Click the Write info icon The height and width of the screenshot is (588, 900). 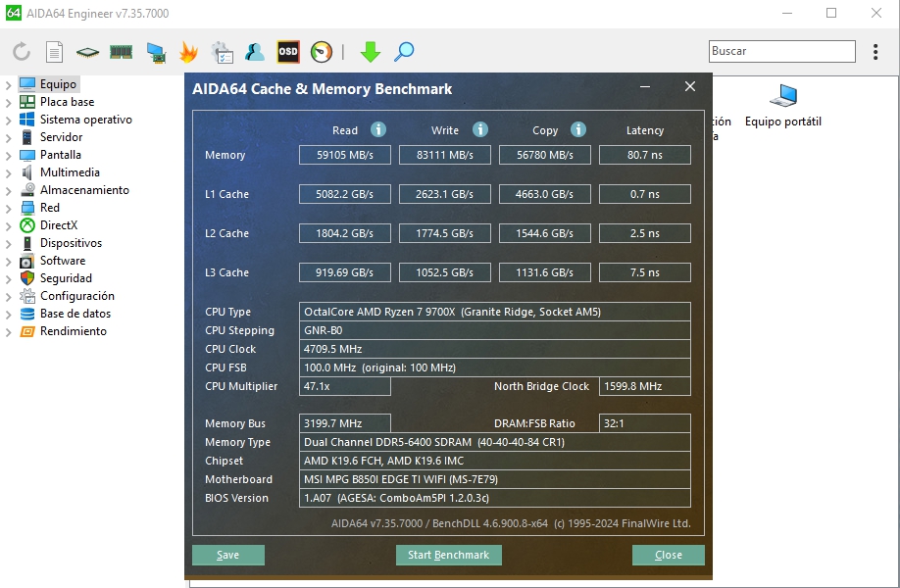pyautogui.click(x=480, y=129)
